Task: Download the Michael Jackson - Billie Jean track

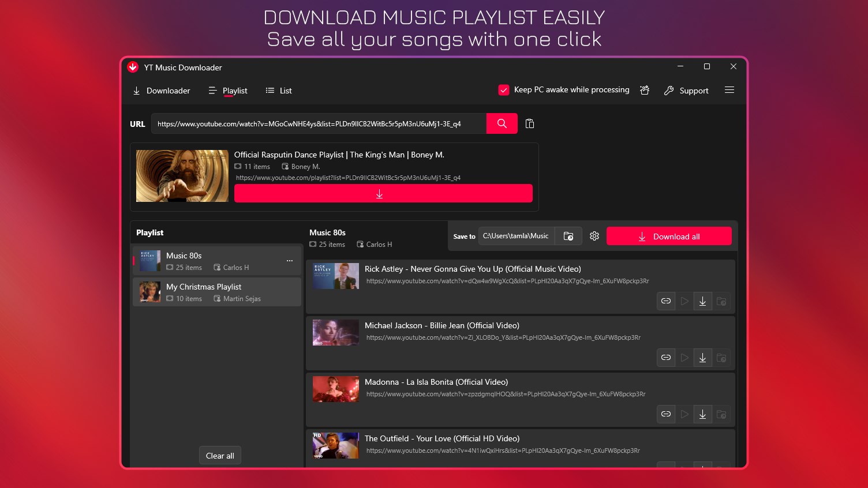Action: 702,357
